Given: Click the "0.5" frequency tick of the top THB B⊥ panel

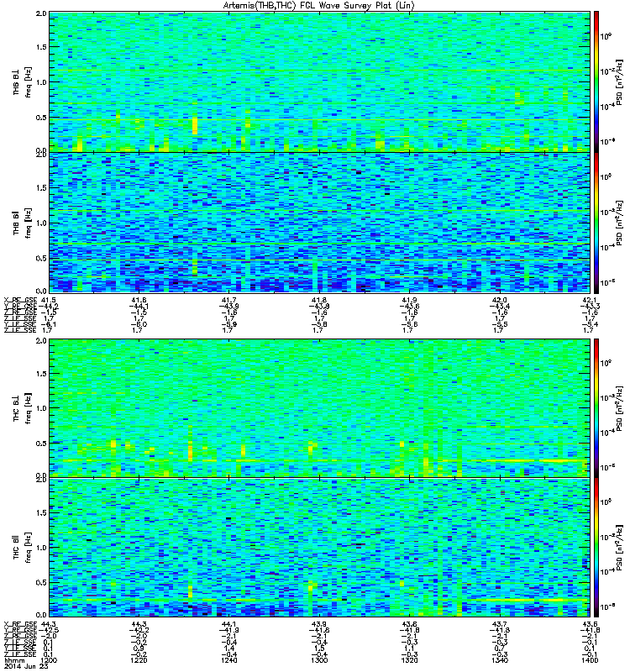Looking at the screenshot, I should tap(41, 118).
